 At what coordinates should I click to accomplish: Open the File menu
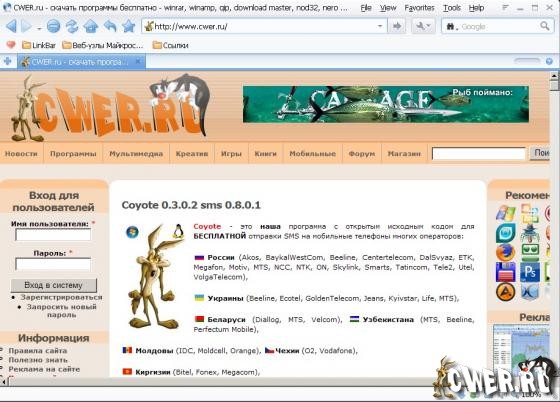point(366,8)
